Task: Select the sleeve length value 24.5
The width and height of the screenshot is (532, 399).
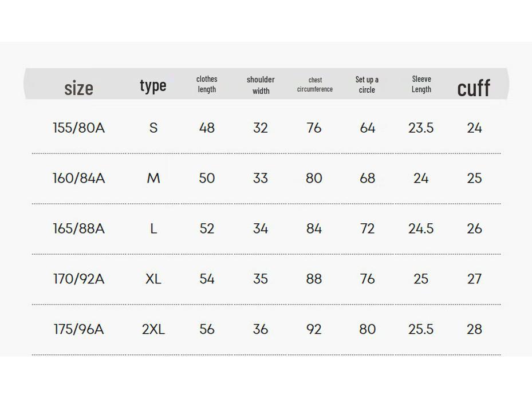Action: point(421,228)
